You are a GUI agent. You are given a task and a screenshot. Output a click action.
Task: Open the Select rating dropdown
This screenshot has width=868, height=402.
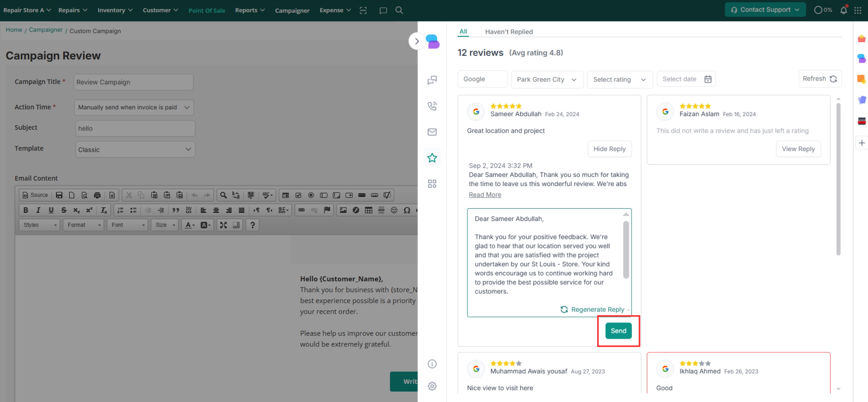point(620,79)
